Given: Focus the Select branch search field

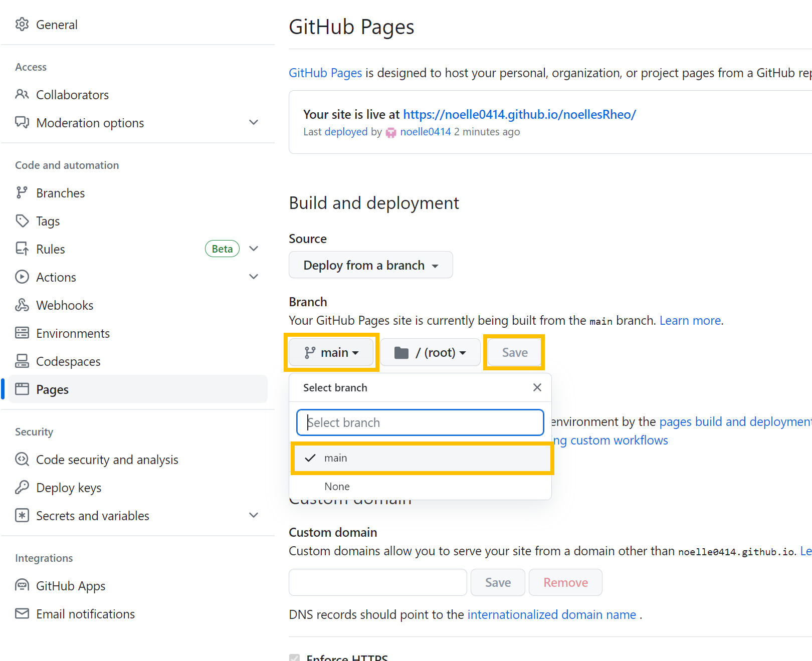Looking at the screenshot, I should [420, 422].
